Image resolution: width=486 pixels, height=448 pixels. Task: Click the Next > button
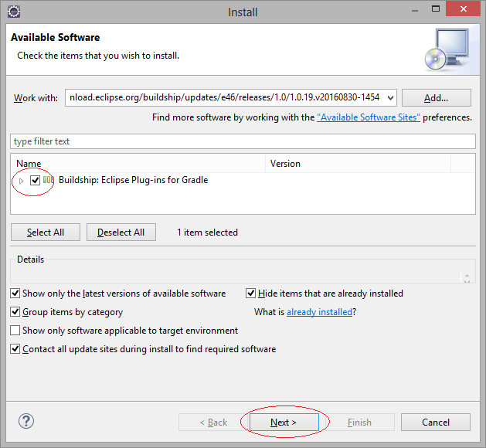(284, 422)
